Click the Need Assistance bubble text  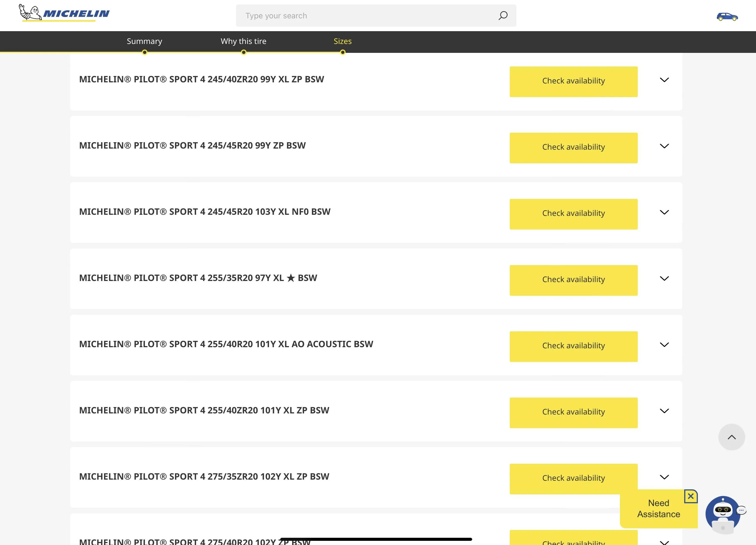tap(659, 509)
